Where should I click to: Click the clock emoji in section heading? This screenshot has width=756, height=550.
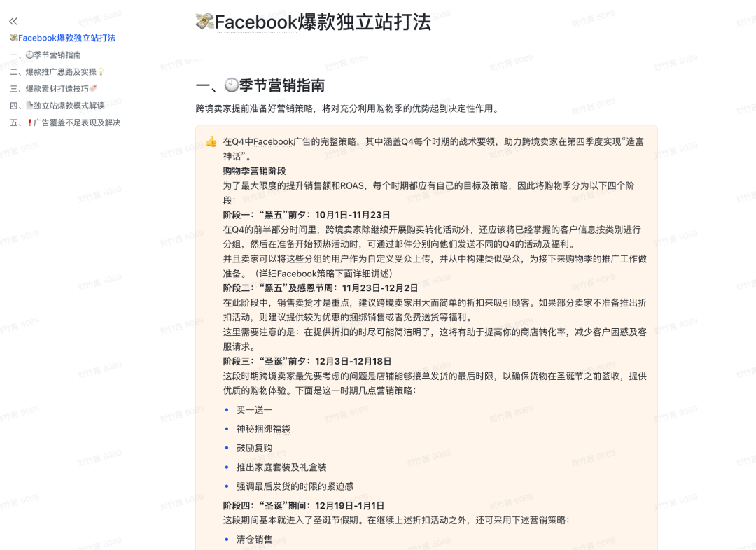pyautogui.click(x=232, y=85)
